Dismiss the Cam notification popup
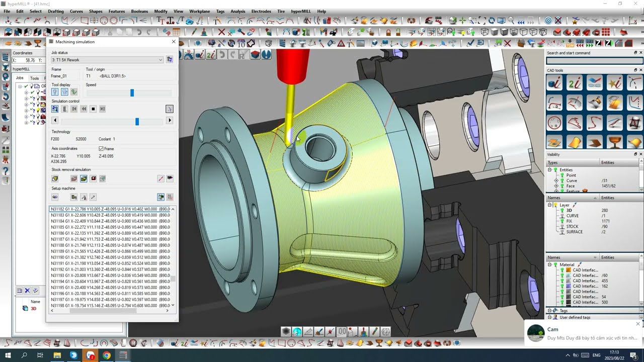The image size is (644, 362). coord(638,324)
